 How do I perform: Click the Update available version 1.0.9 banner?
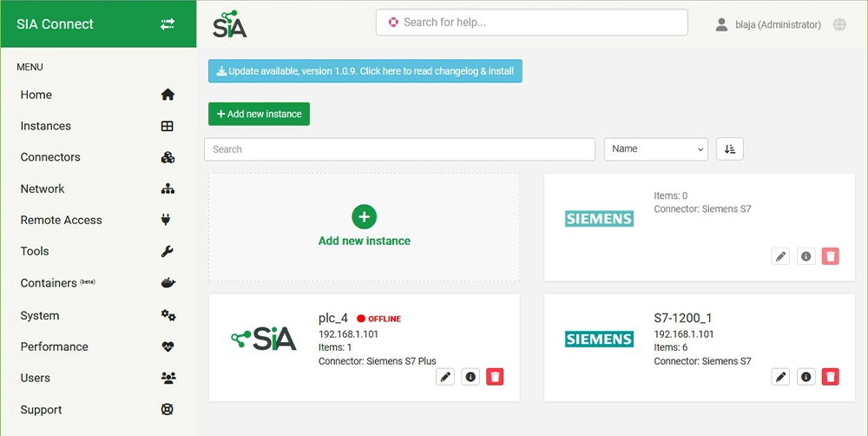pos(365,71)
